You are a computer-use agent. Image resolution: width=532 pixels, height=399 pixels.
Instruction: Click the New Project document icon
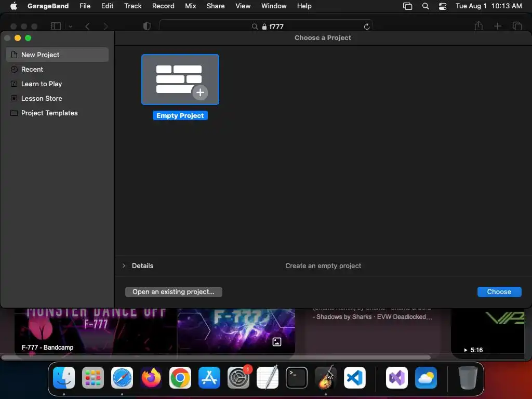tap(14, 55)
